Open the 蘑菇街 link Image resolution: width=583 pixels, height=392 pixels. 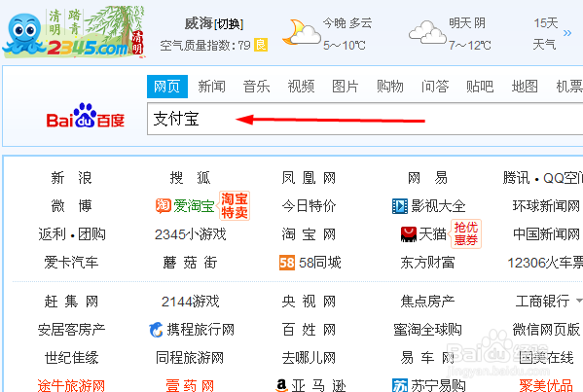(x=190, y=263)
